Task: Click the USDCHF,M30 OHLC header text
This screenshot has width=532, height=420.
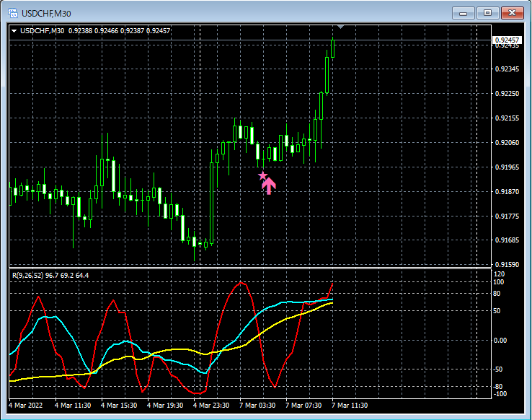Action: (x=95, y=31)
